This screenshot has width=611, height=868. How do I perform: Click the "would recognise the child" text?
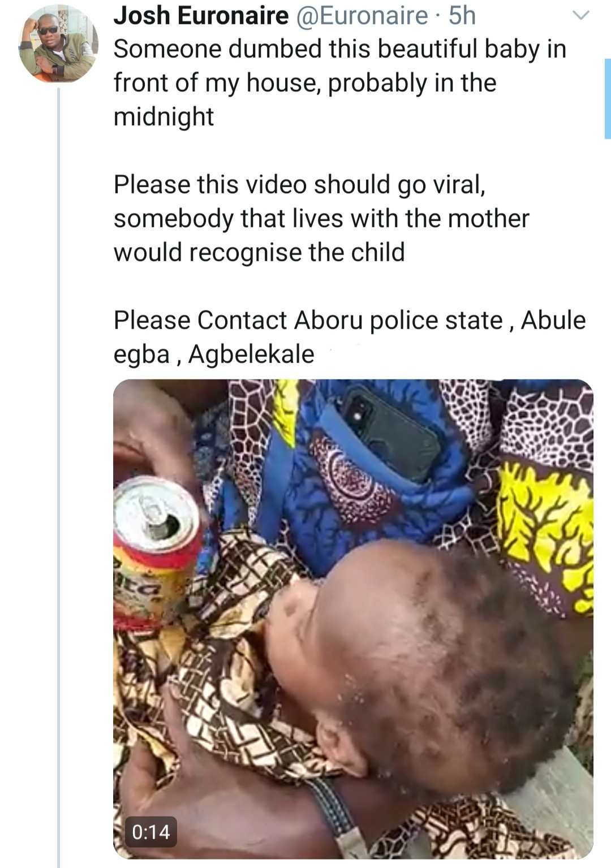click(259, 253)
